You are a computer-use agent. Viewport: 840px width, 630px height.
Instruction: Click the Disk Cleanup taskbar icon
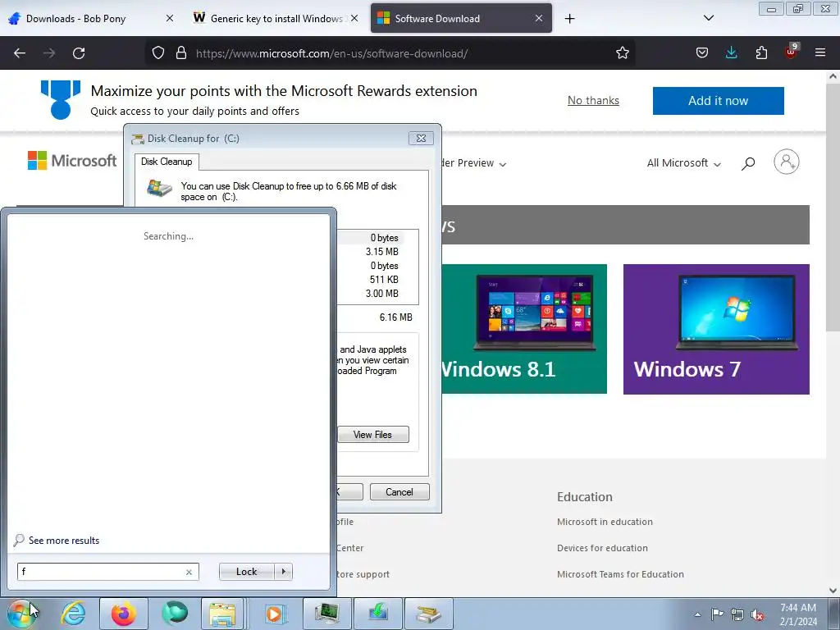[x=428, y=614]
